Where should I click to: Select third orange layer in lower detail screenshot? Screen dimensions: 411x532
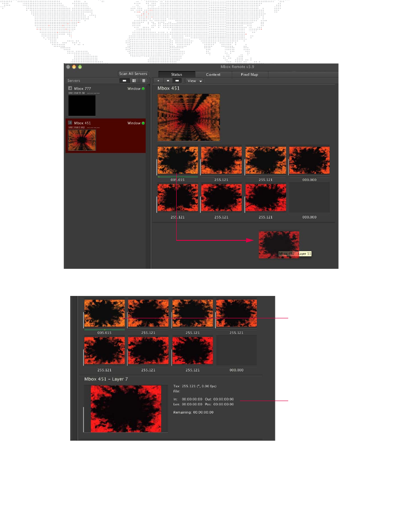(x=193, y=313)
